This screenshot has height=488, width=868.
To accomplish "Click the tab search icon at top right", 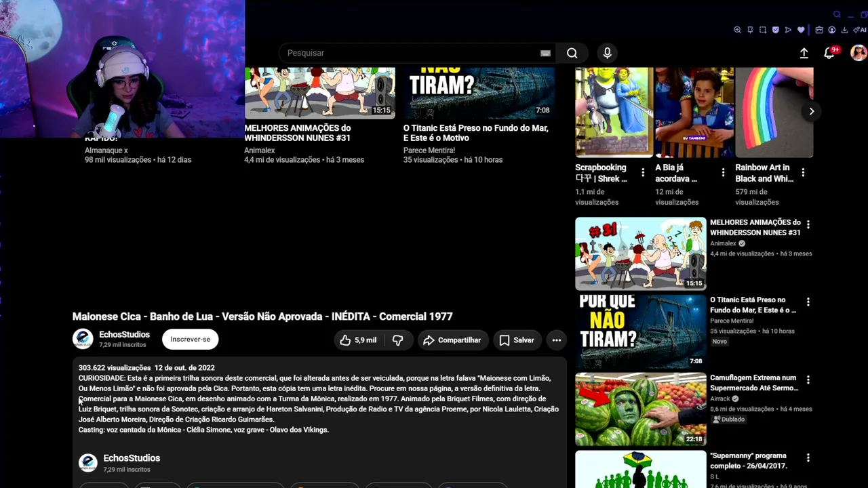I will click(837, 14).
